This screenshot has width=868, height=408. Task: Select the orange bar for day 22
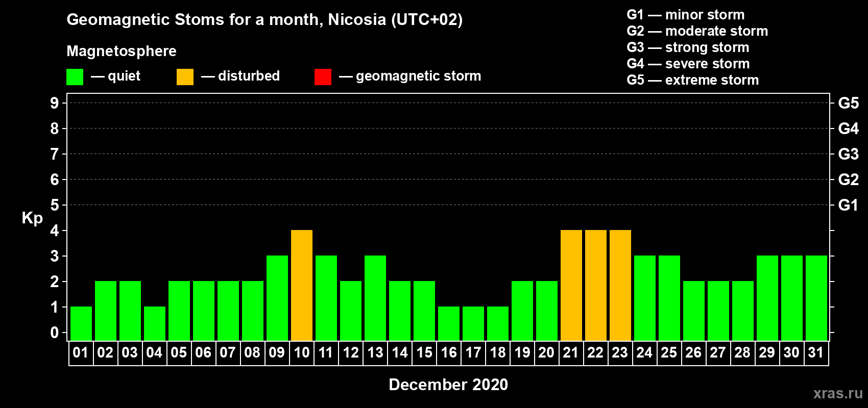pos(596,285)
